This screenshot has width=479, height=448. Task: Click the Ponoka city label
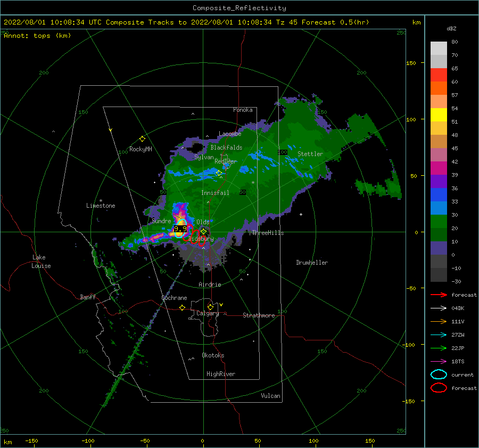point(243,110)
